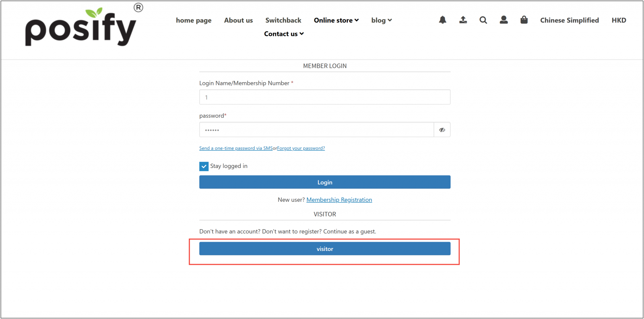Open the Membership Registration link

click(339, 200)
